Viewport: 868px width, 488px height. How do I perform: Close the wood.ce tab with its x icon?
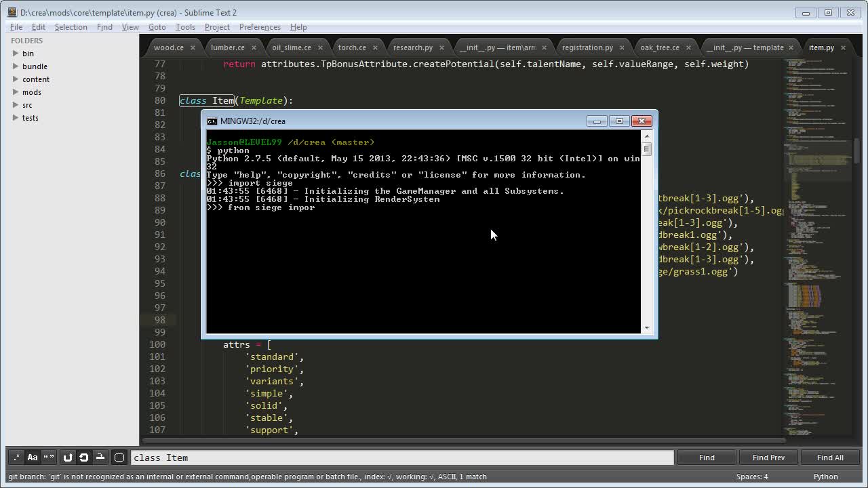pyautogui.click(x=193, y=48)
